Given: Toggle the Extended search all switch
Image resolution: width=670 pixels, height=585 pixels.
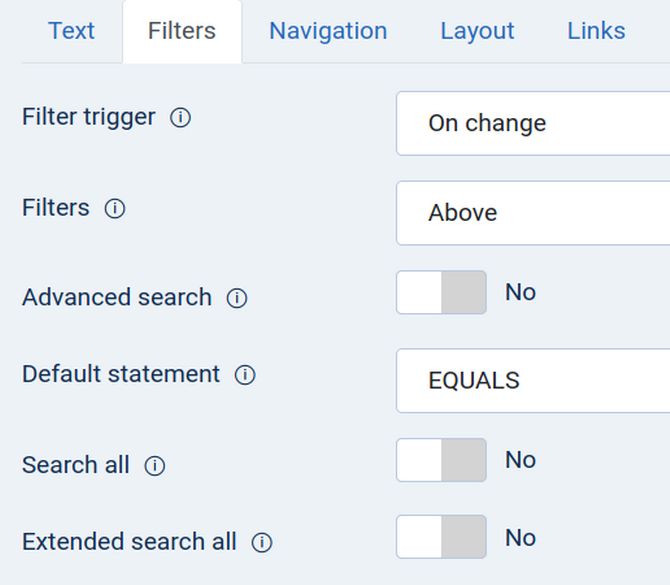Looking at the screenshot, I should coord(441,538).
